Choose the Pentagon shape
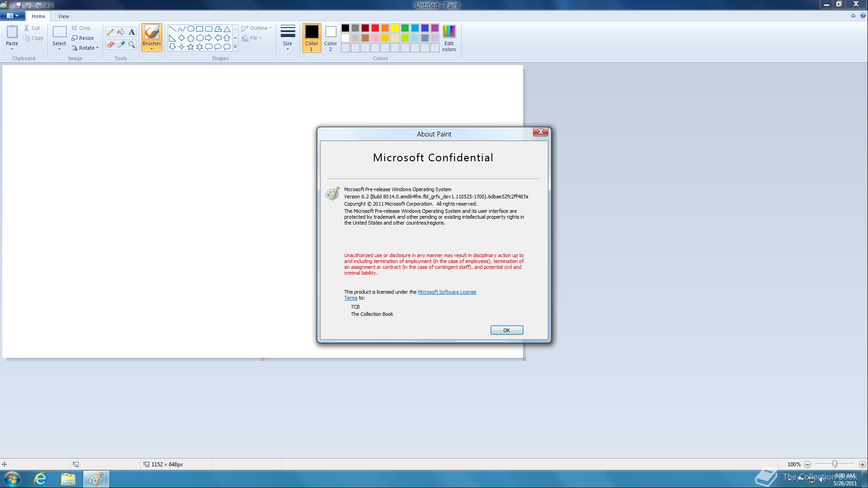Screen dimensions: 868x488 click(x=190, y=38)
